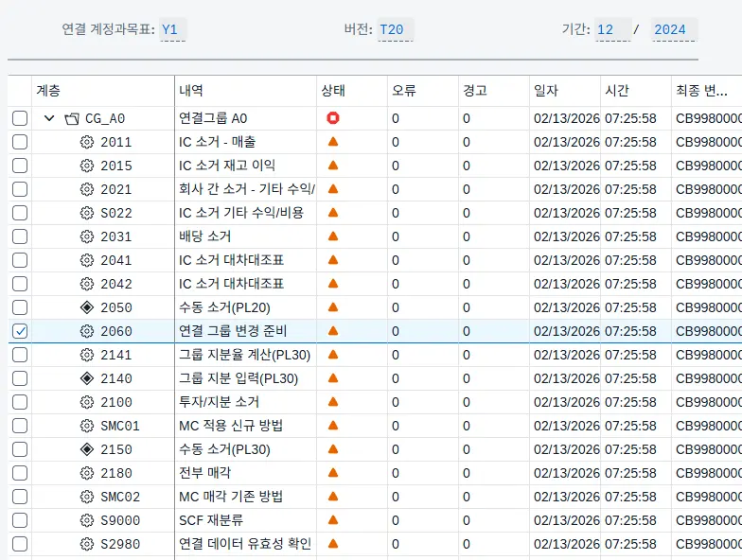Screen dimensions: 742x560
Task: Click gear icon for task S2980
Action: [87, 544]
